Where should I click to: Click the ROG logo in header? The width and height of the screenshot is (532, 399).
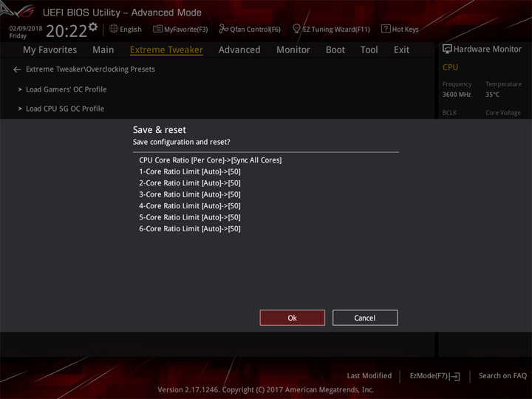(18, 10)
